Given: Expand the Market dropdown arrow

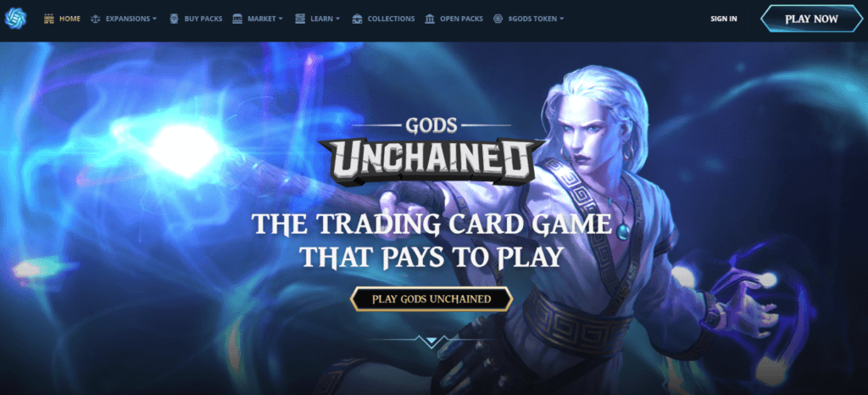Looking at the screenshot, I should 281,19.
